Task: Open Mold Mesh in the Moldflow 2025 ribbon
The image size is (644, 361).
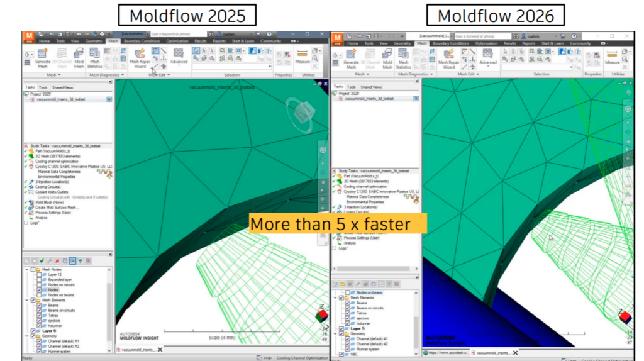Action: click(x=79, y=58)
